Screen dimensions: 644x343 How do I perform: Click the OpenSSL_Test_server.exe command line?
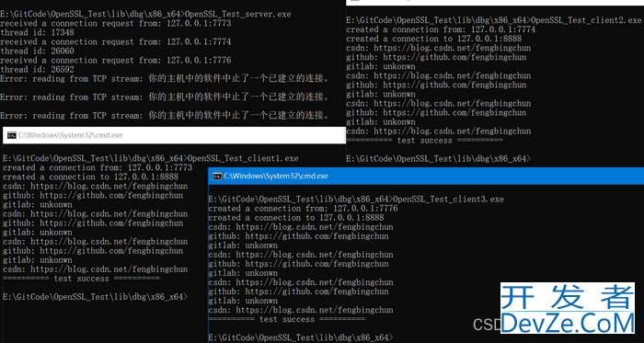(x=145, y=14)
